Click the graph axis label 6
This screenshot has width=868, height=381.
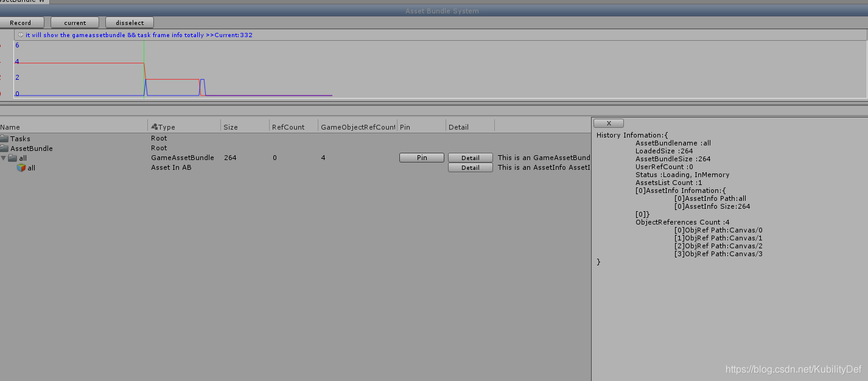point(17,45)
